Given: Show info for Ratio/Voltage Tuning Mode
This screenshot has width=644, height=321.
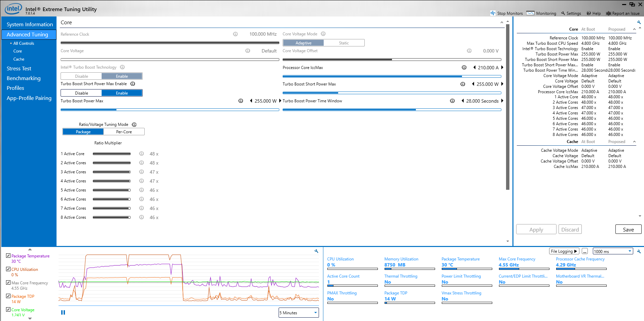Looking at the screenshot, I should click(134, 124).
